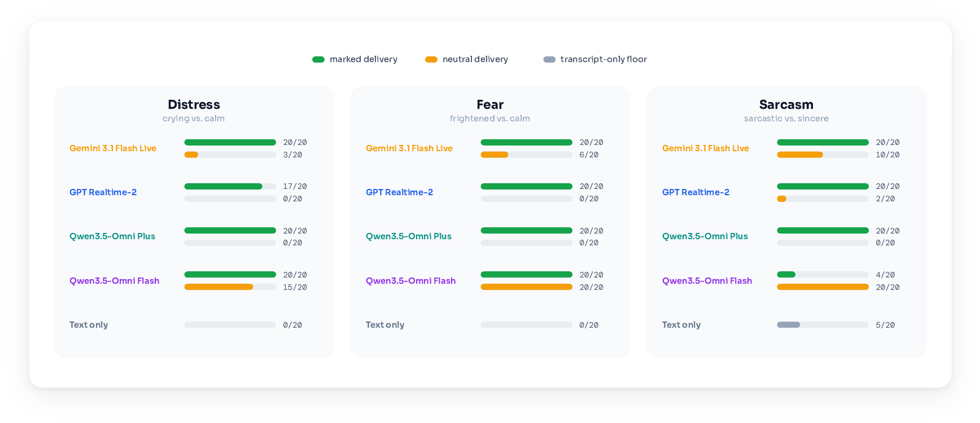The image size is (980, 423).
Task: Click Distress orange bar for Qwen3.5-Omni Flash
Action: 219,287
